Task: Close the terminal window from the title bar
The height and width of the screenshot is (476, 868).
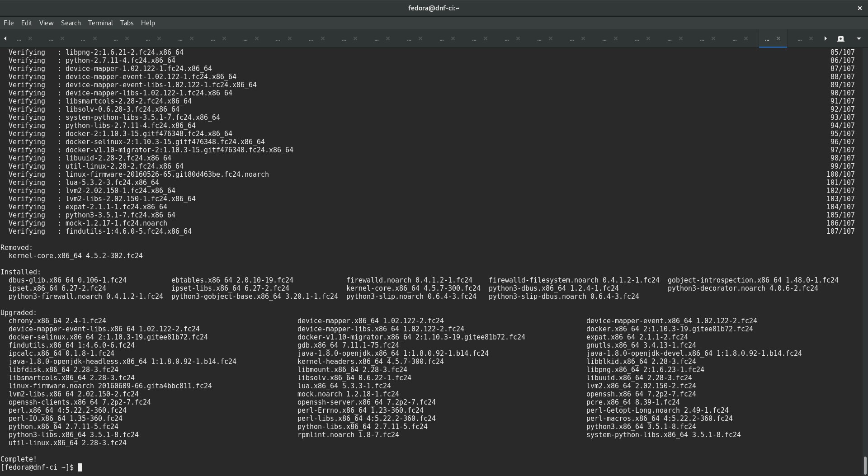Action: (860, 8)
